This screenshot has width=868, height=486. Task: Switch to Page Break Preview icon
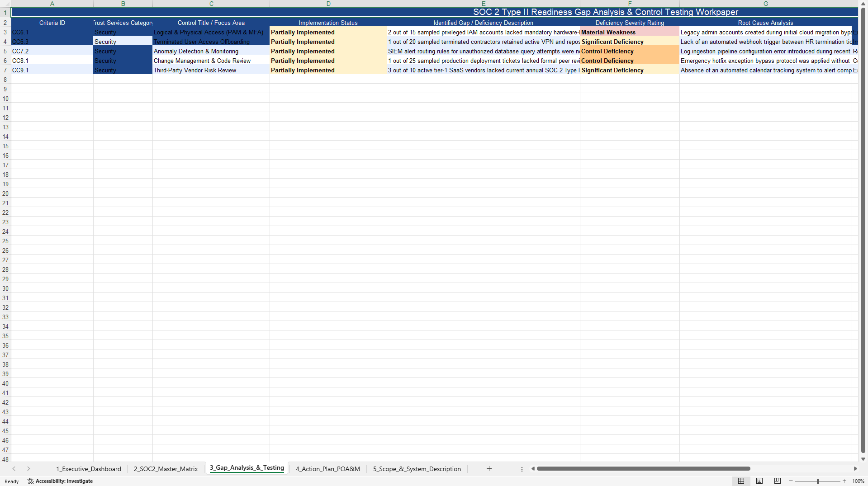[x=778, y=481]
